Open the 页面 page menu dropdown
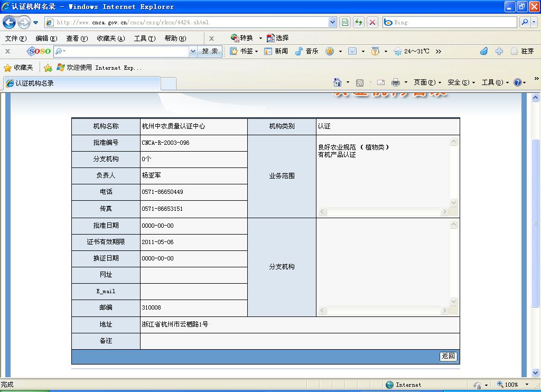Viewport: 541px width, 392px height. tap(427, 82)
